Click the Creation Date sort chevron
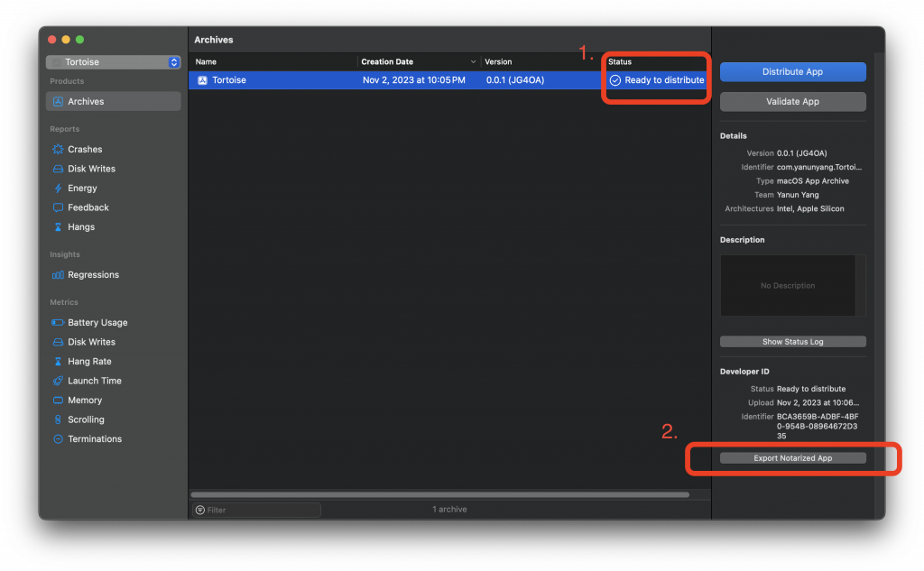Image resolution: width=924 pixels, height=571 pixels. [x=473, y=62]
